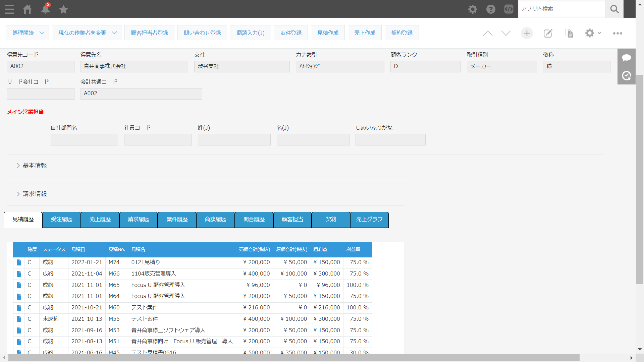Viewport: 644px width, 362px height.
Task: Click the 見積作成 button
Action: [x=328, y=33]
